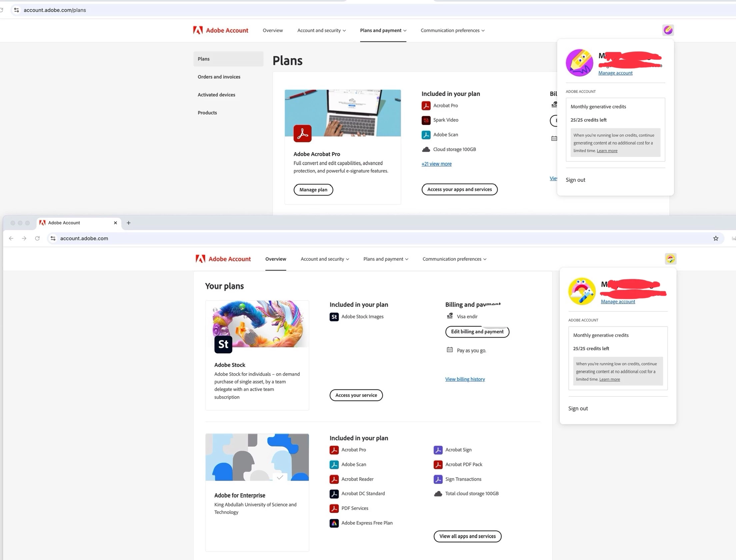The height and width of the screenshot is (560, 736).
Task: Click the profile avatar icon in the upper window header
Action: point(668,30)
